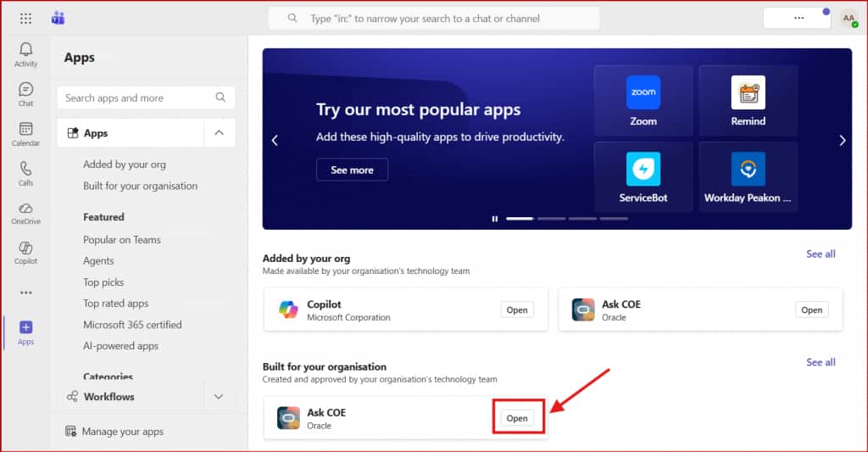
Task: Open the AA profile avatar
Action: [849, 19]
